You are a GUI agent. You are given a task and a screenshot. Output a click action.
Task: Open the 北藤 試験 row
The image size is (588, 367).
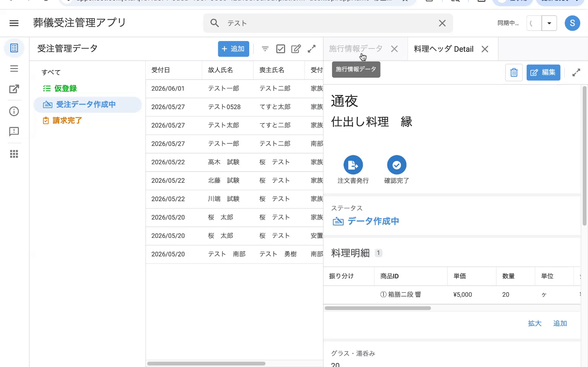point(234,181)
